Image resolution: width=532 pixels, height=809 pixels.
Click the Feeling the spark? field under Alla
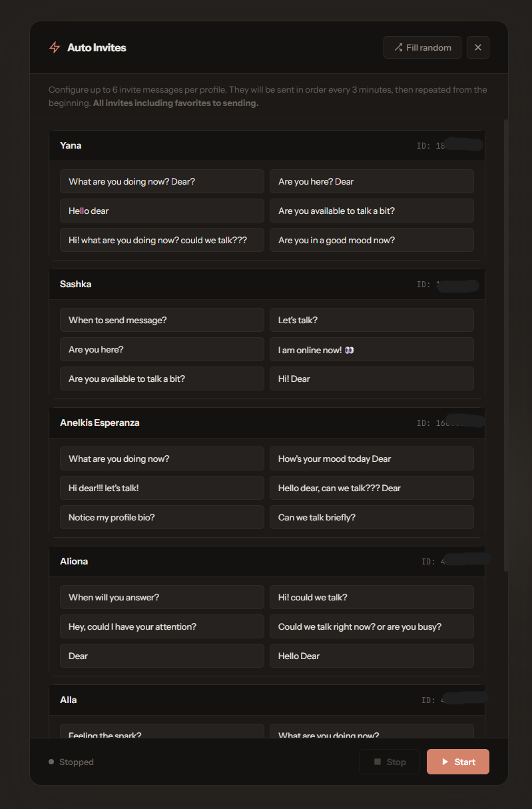pos(162,733)
